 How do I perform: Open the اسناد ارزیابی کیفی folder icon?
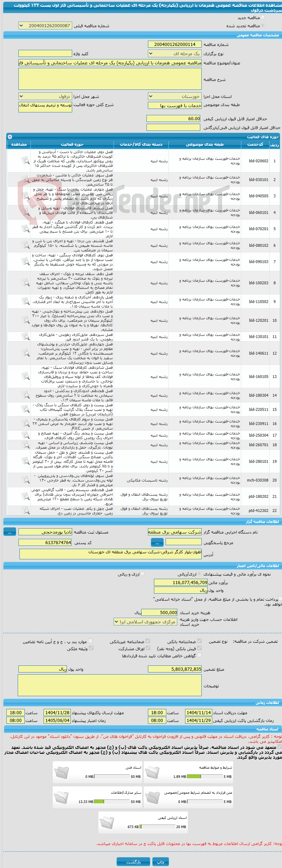click(107, 822)
